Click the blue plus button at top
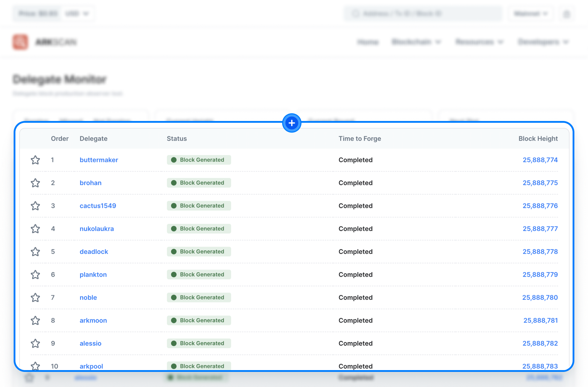Screen dimensions: 588x387 pyautogui.click(x=292, y=123)
